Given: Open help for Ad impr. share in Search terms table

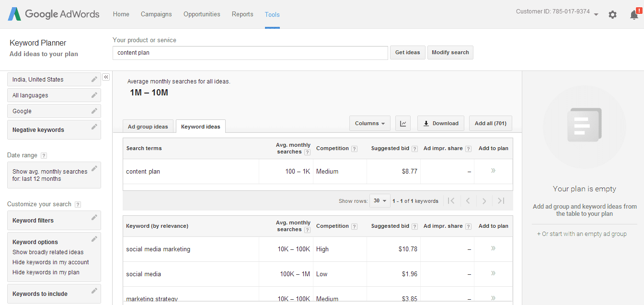Looking at the screenshot, I should [468, 149].
